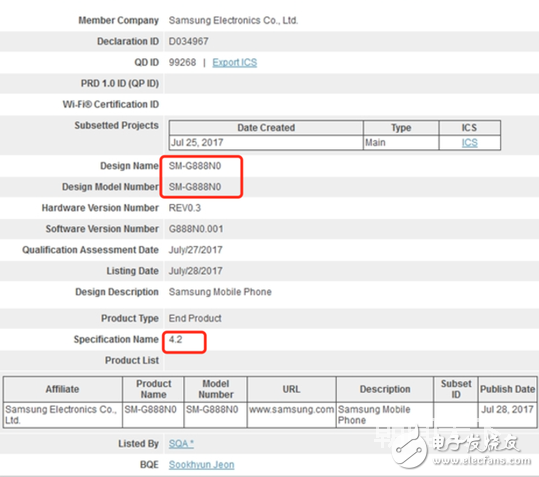Screen dimensions: 539x477
Task: Click the Product Name column header
Action: (153, 389)
